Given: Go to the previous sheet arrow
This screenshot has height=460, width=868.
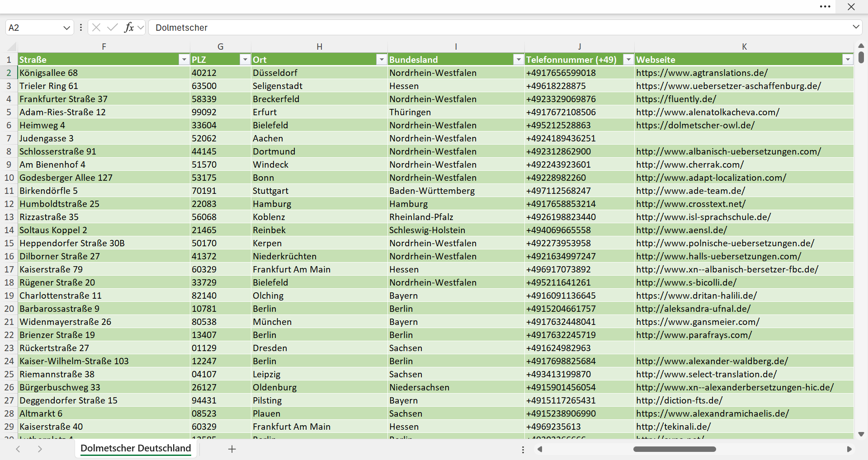Looking at the screenshot, I should (18, 449).
